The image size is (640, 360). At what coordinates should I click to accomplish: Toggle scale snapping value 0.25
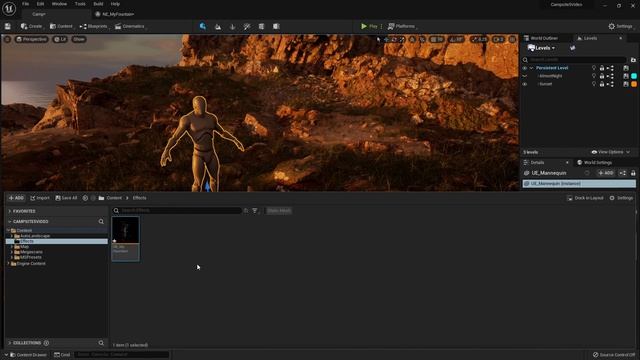(x=479, y=40)
